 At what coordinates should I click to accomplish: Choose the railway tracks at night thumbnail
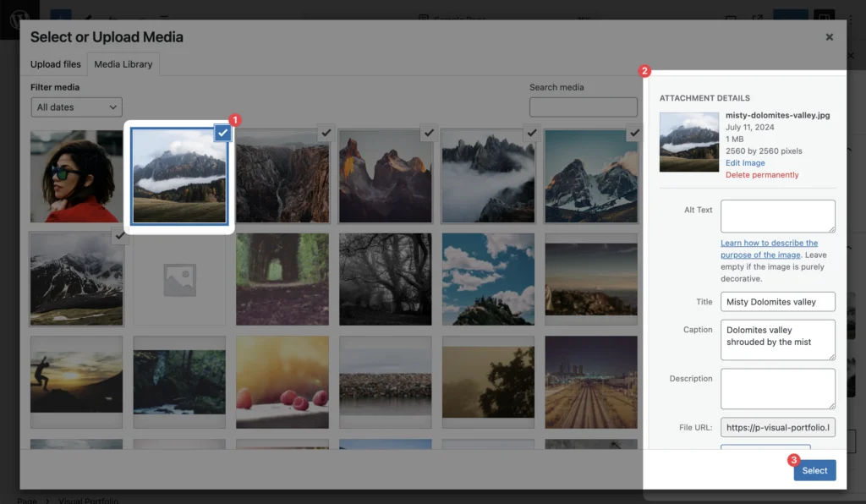tap(591, 382)
